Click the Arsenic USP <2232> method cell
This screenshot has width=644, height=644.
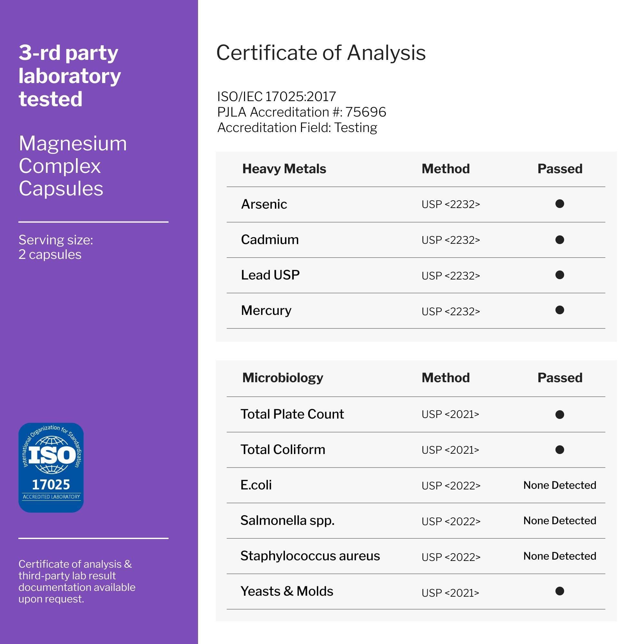[x=451, y=204]
